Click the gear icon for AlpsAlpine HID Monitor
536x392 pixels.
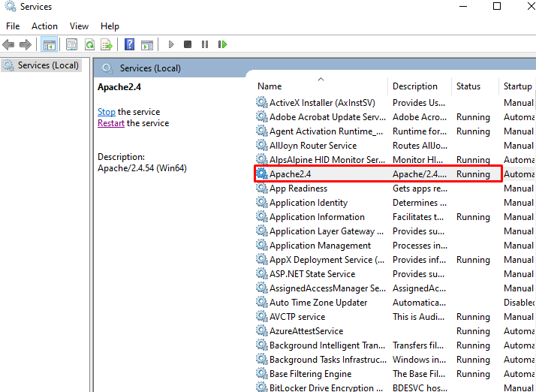pos(261,159)
